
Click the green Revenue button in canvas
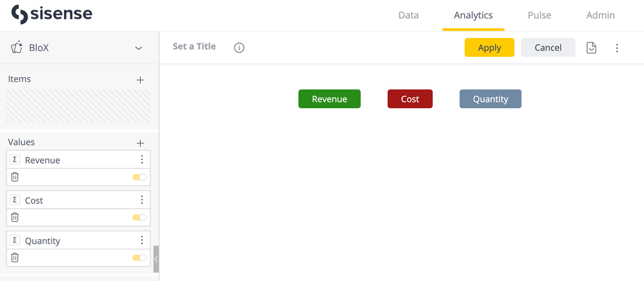coord(329,99)
